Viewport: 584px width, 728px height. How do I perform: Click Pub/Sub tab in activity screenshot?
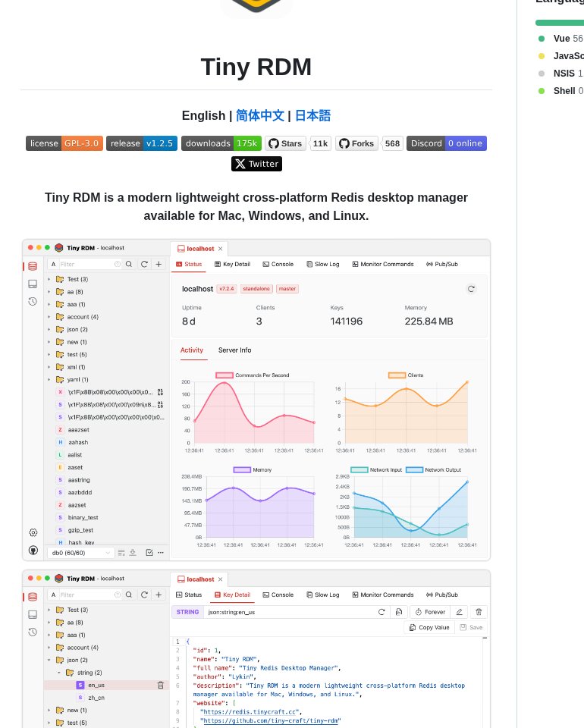click(442, 264)
